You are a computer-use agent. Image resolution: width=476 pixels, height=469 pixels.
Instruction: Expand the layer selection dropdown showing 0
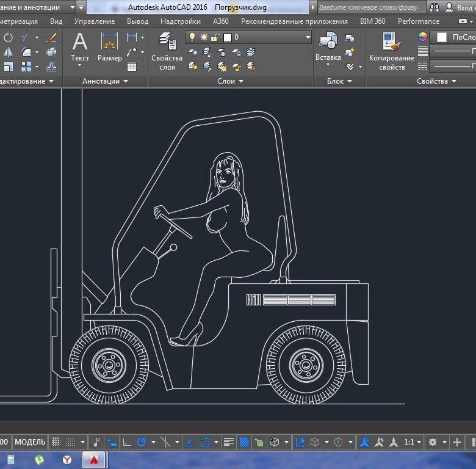click(x=308, y=37)
